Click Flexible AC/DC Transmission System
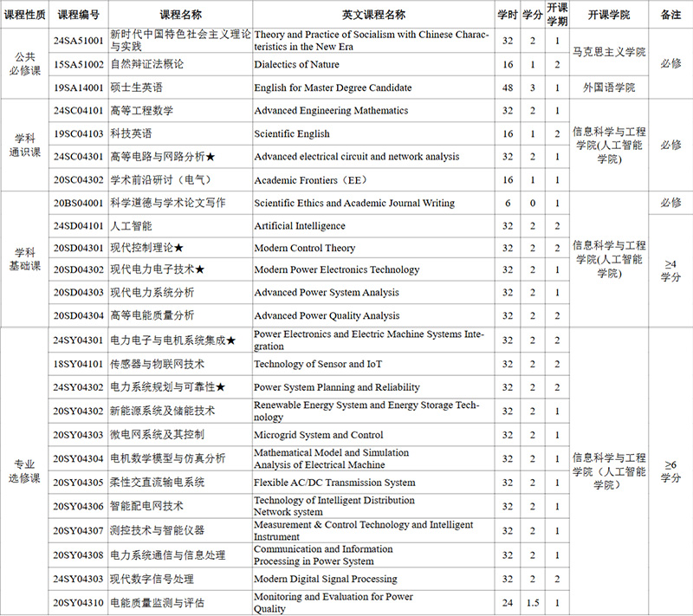The width and height of the screenshot is (693, 616). click(334, 483)
